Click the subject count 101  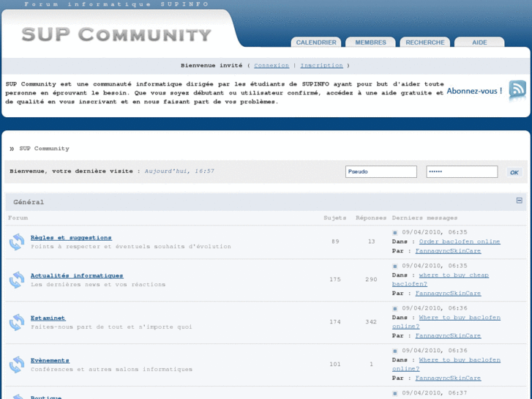[335, 365]
